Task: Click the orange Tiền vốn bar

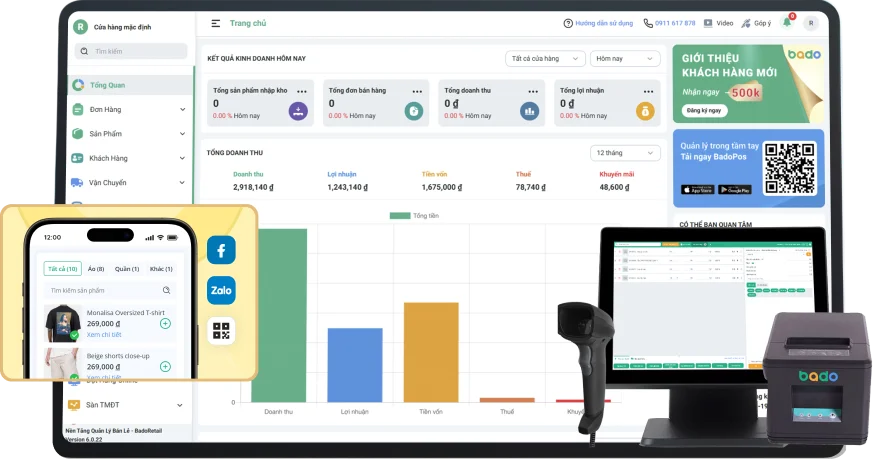Action: coord(431,353)
